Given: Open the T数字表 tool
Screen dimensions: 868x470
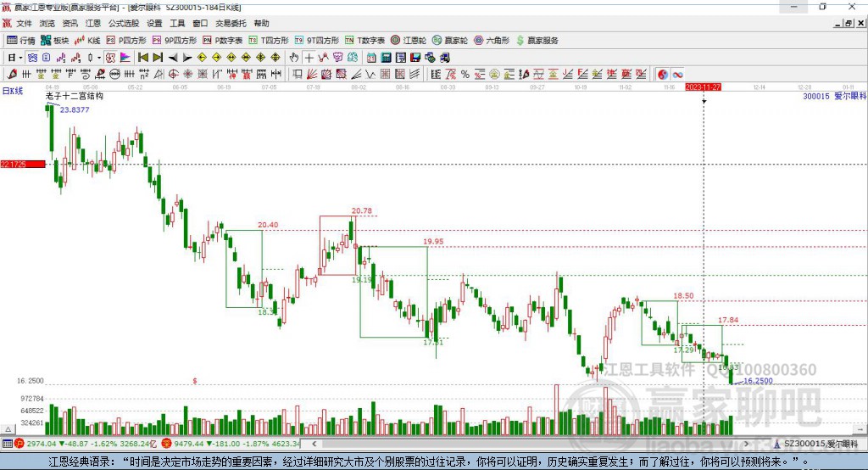Looking at the screenshot, I should pos(364,41).
